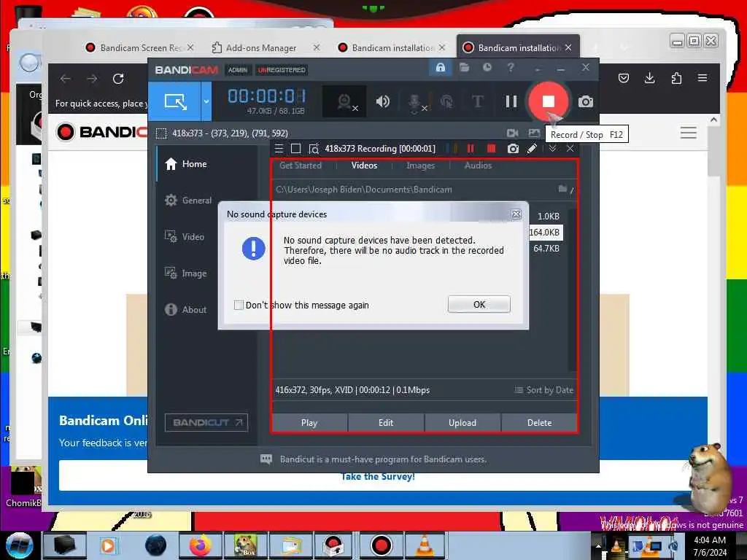Switch to the Bandicam Screen Rec browser tab

click(x=139, y=47)
